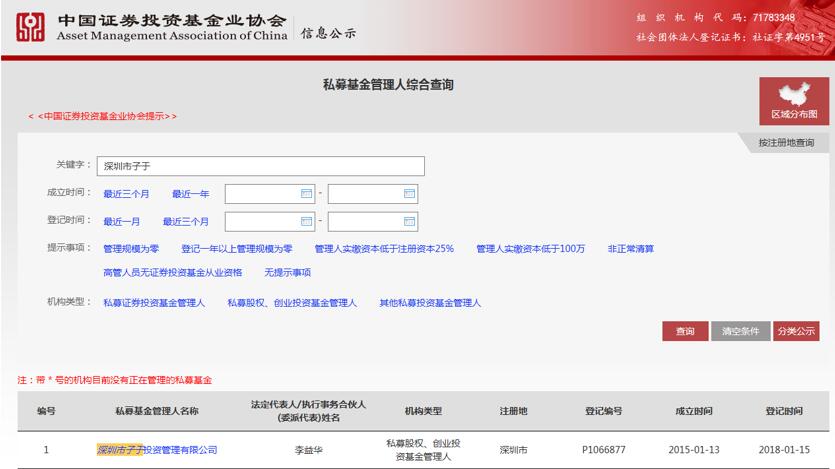Click the 关键字 keyword input field
Image resolution: width=835 pixels, height=469 pixels.
260,166
